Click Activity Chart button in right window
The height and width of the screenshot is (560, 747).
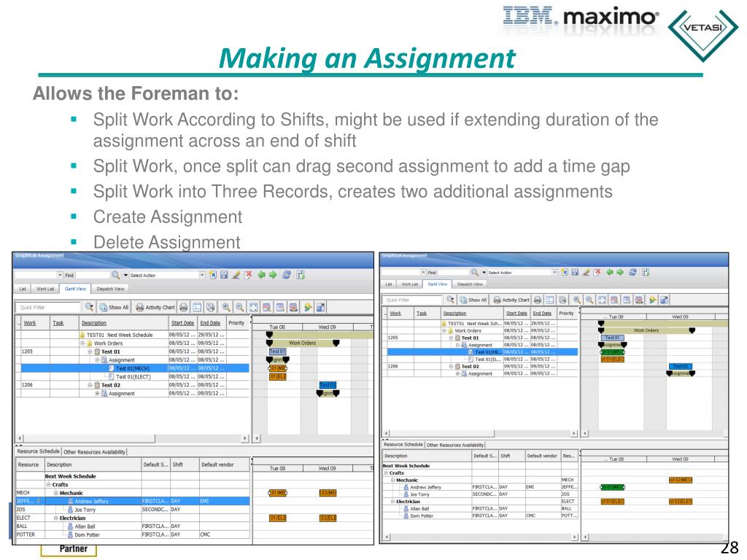511,300
